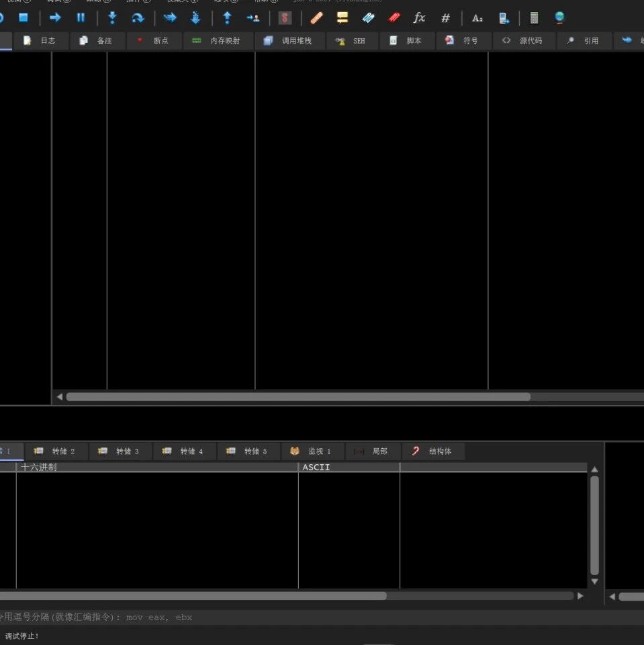
Task: Open the Patches bandage icon
Action: [x=317, y=18]
